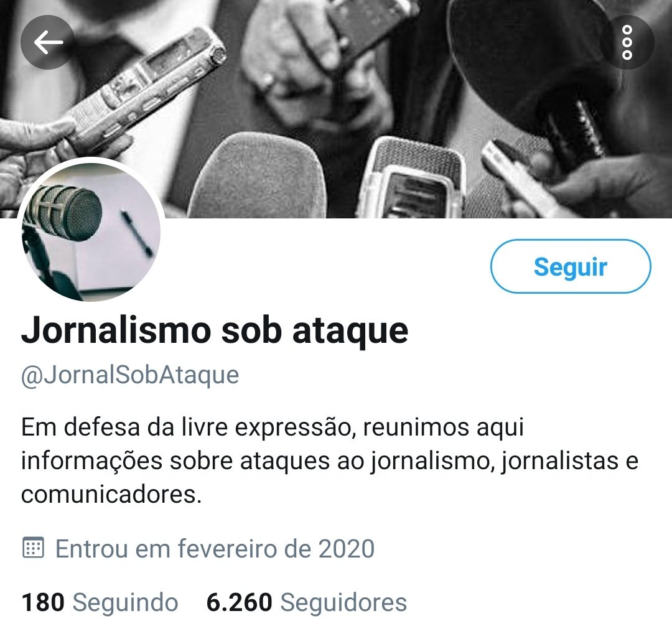Click bio line mentioning informações sobre ataques
Viewport: 672px width, 644px height.
[330, 461]
